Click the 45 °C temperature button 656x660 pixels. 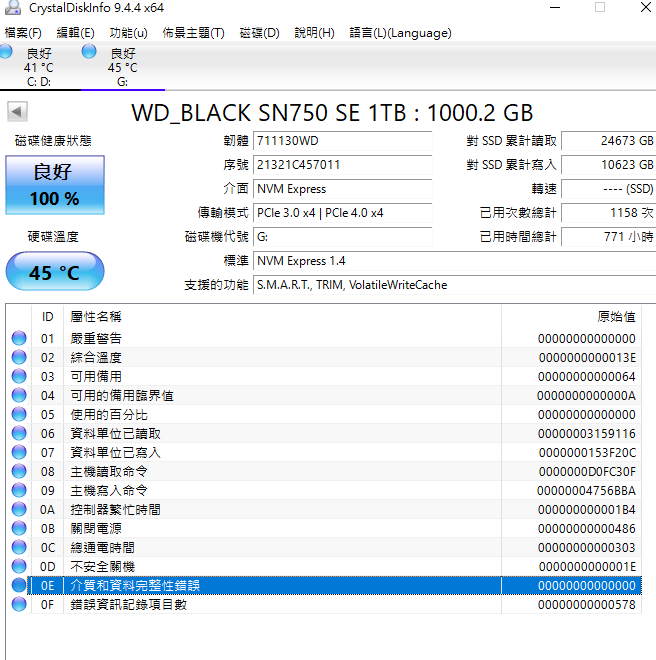pos(54,272)
